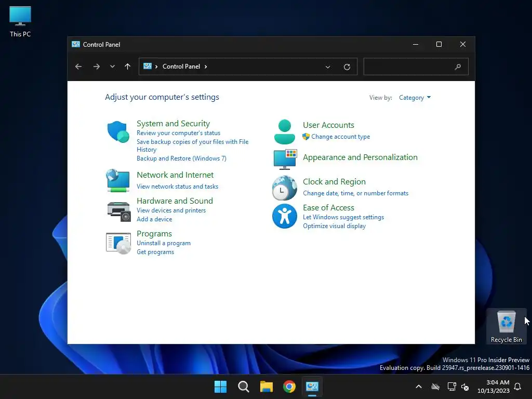The height and width of the screenshot is (399, 532).
Task: Open the View by Category dropdown
Action: coord(415,98)
